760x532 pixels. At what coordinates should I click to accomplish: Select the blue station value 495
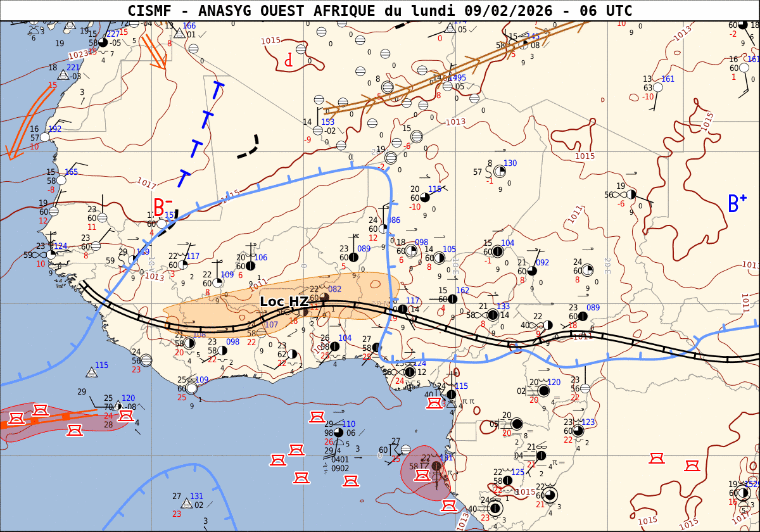click(x=459, y=78)
